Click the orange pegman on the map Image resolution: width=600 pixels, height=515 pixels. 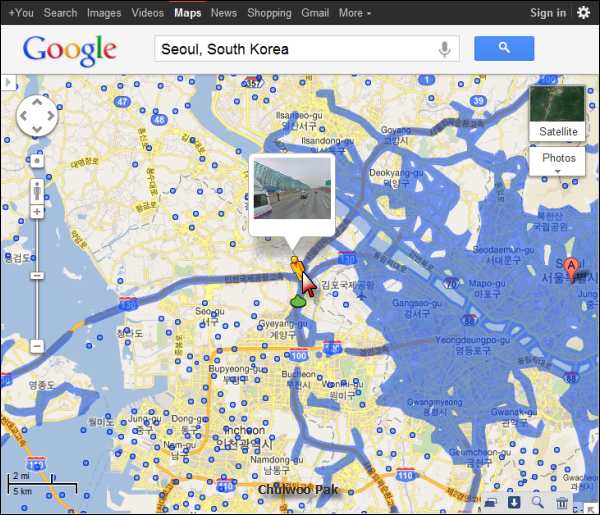click(x=296, y=267)
